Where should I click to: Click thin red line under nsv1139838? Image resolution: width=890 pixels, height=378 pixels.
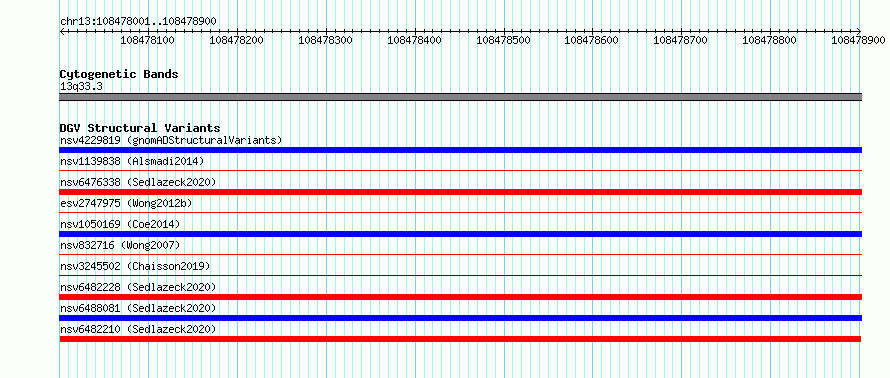coord(460,170)
